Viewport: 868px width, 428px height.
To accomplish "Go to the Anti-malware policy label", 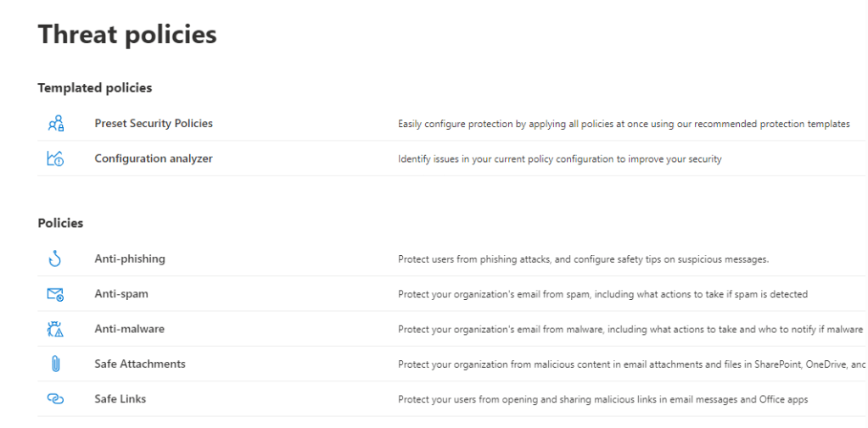I will (130, 329).
